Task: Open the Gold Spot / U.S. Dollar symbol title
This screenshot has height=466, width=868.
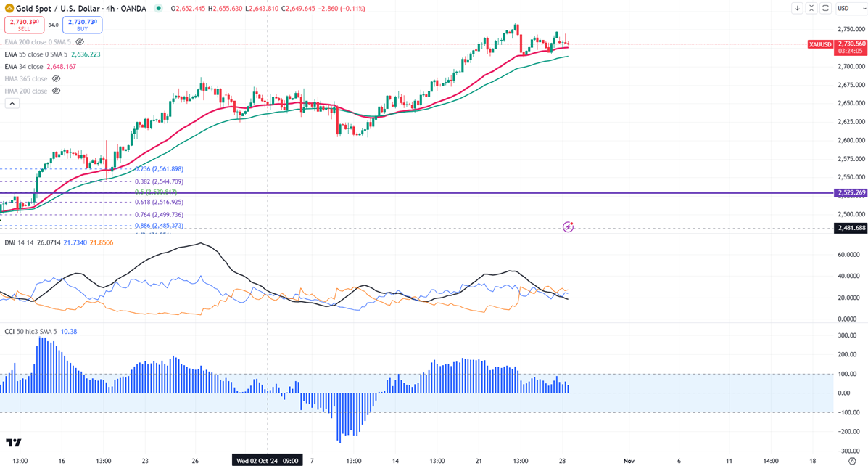Action: click(x=80, y=8)
